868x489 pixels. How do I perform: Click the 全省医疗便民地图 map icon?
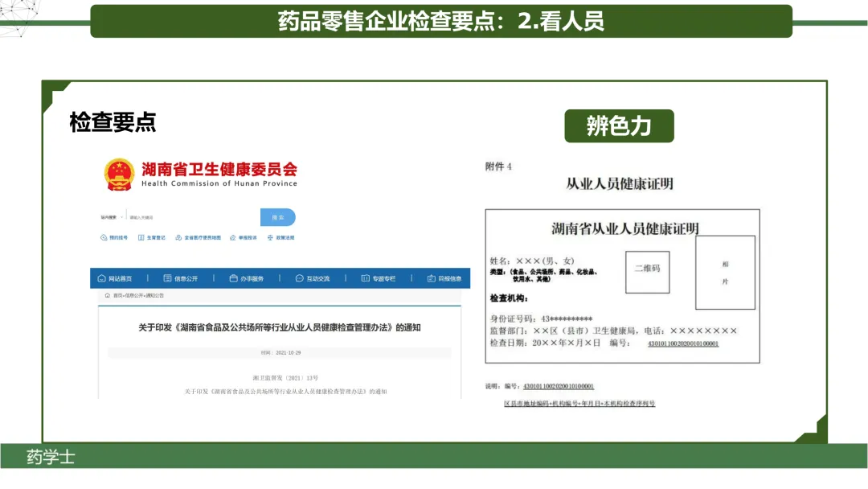tap(178, 237)
